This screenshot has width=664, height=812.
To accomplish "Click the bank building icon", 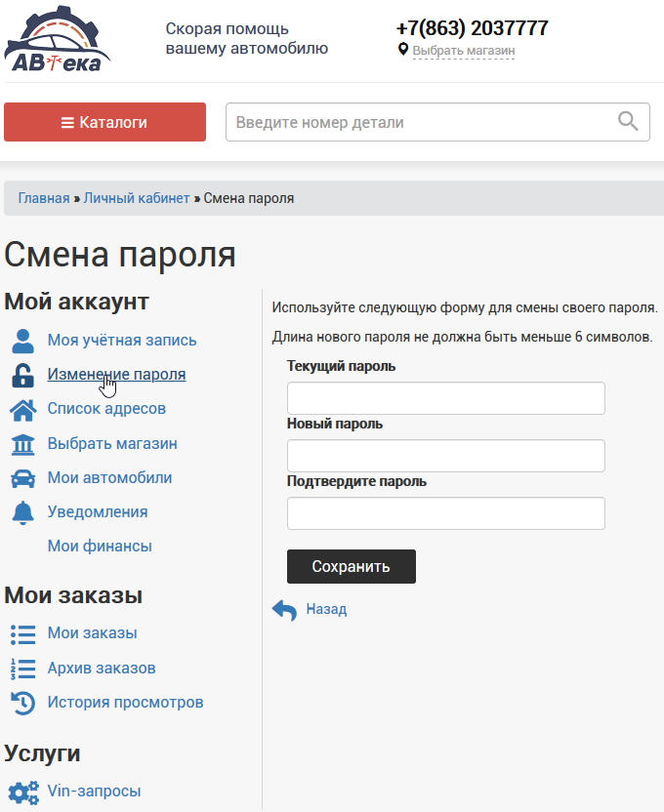I will 22,444.
